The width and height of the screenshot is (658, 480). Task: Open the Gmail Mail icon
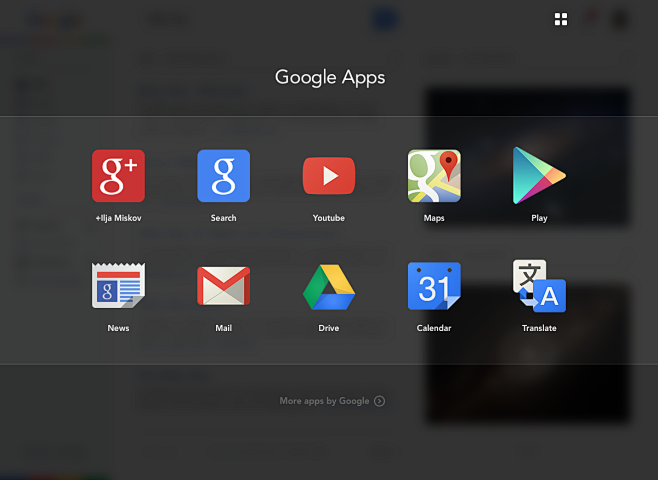click(224, 286)
